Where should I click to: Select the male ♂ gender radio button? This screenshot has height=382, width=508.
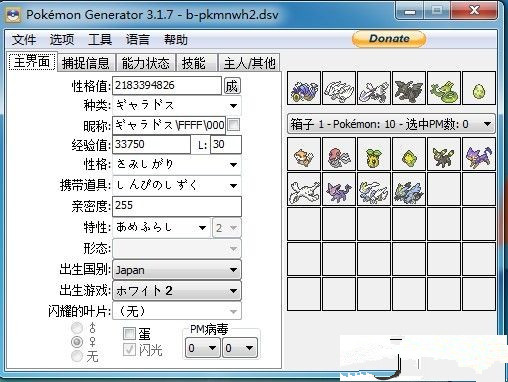point(77,328)
